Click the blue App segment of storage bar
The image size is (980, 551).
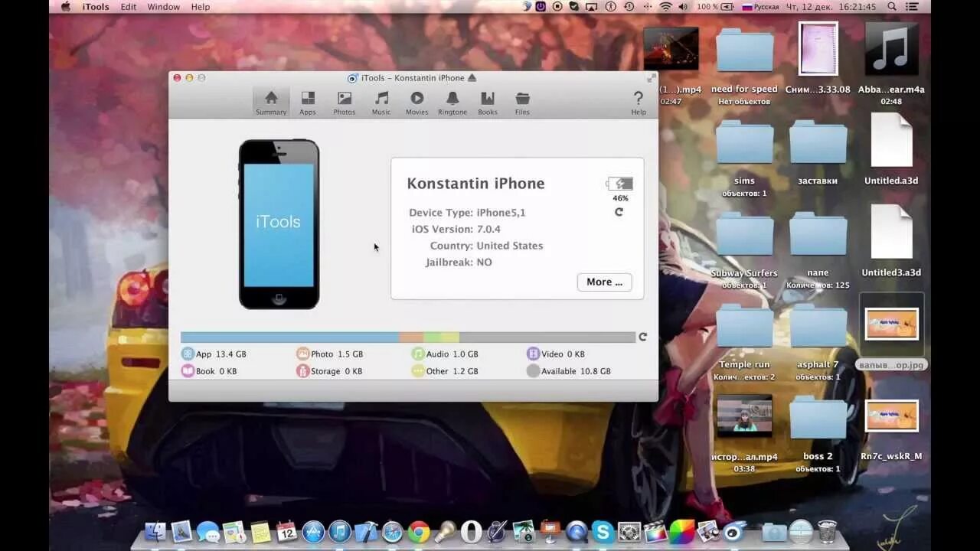289,337
